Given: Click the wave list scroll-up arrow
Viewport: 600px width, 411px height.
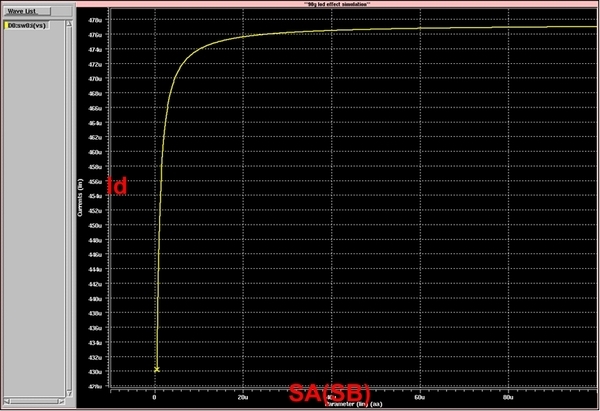Looking at the screenshot, I should 69,24.
